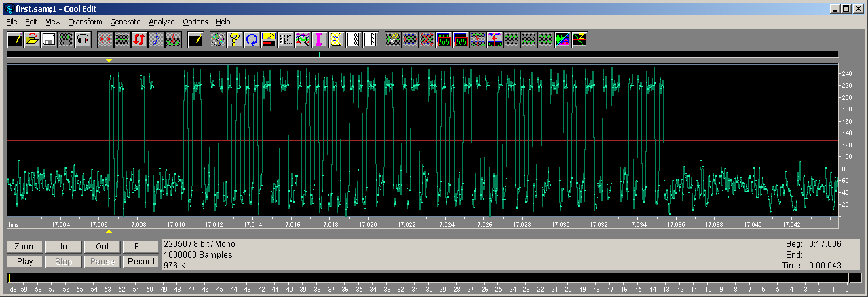Click the CD disc icon
868x297 pixels.
coord(218,39)
